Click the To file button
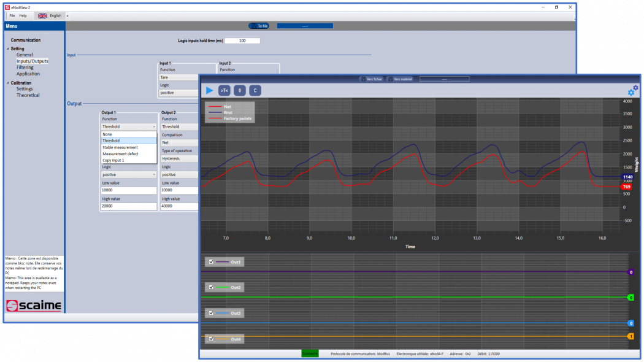The width and height of the screenshot is (644, 362). pyautogui.click(x=258, y=25)
